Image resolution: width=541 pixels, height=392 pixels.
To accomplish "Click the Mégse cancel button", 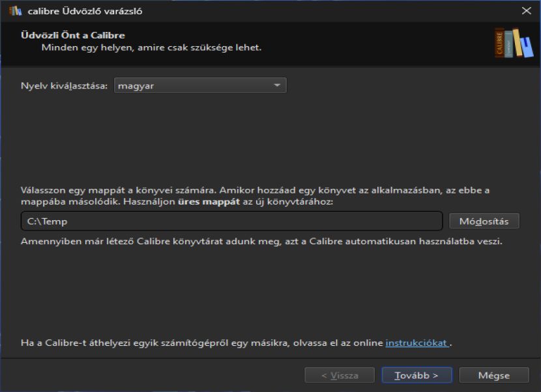I will tap(493, 375).
